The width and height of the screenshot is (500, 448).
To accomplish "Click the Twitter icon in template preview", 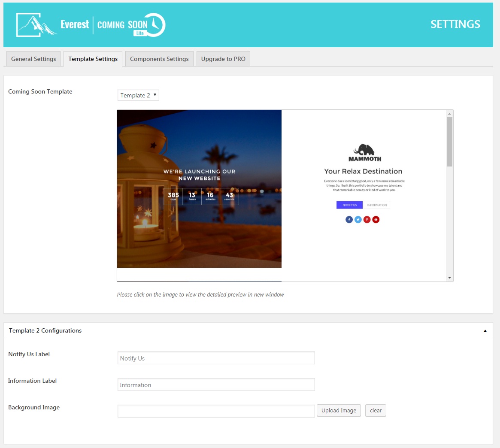I will (358, 219).
